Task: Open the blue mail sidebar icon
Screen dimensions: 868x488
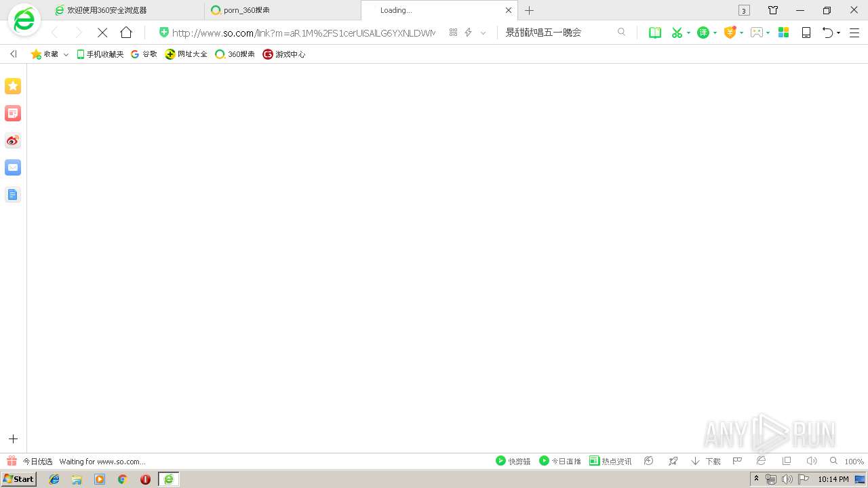Action: tap(13, 167)
